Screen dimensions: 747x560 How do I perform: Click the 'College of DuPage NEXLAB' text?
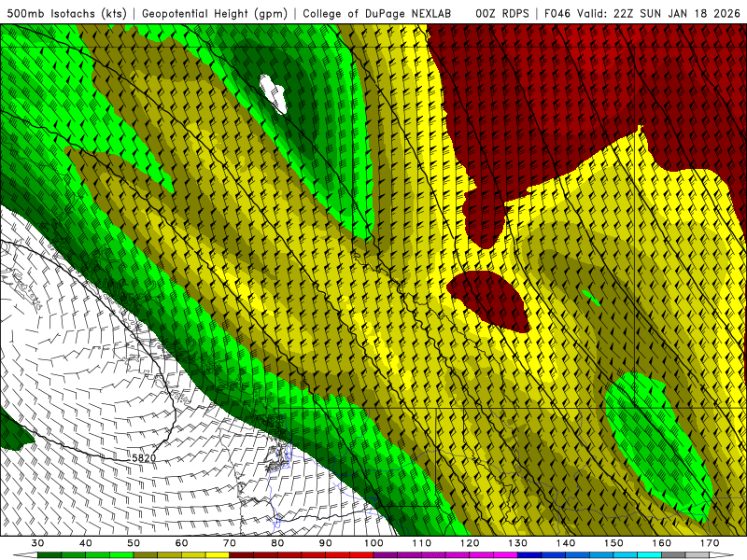tap(376, 14)
